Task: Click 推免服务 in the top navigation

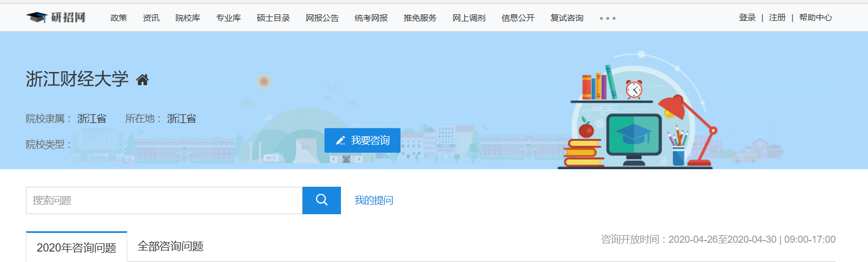Action: (420, 18)
